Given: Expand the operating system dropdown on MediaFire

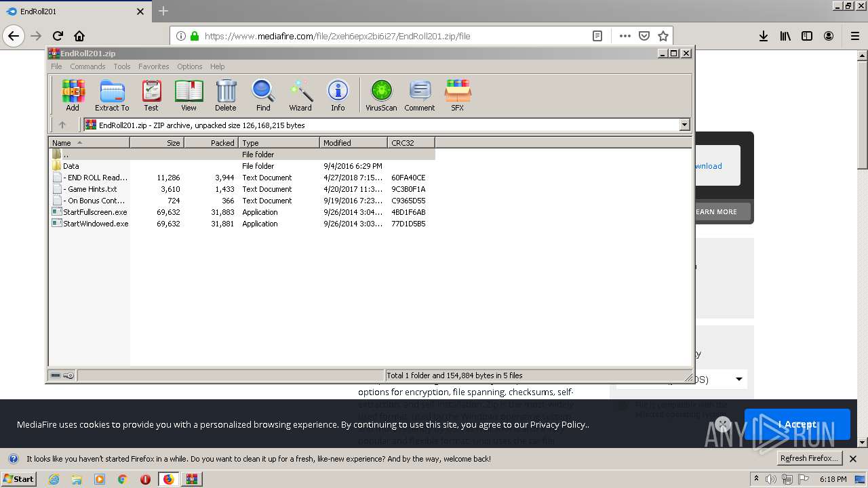Looking at the screenshot, I should [738, 380].
